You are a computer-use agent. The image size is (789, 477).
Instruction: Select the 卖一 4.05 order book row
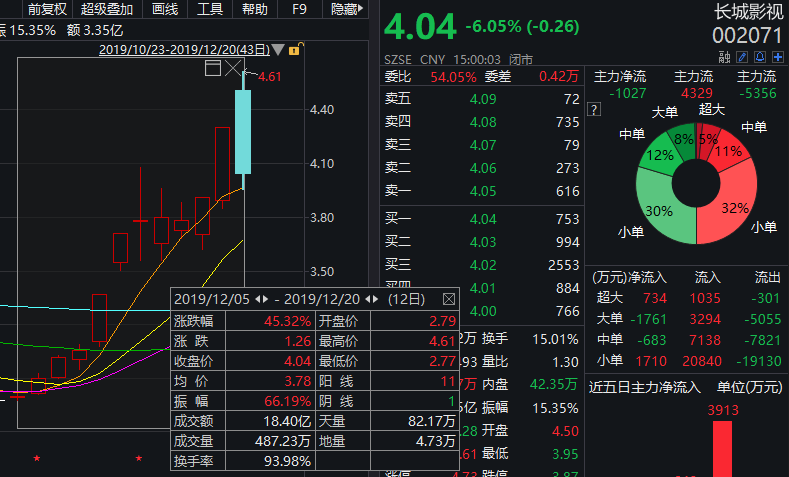coord(482,191)
